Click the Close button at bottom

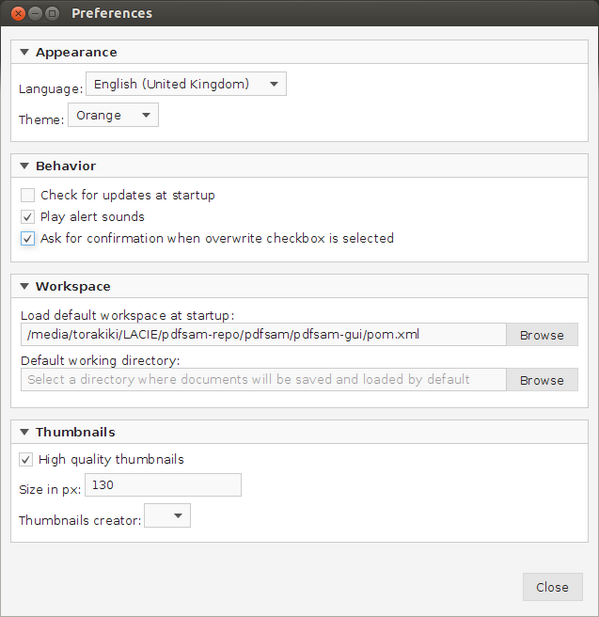(x=553, y=587)
